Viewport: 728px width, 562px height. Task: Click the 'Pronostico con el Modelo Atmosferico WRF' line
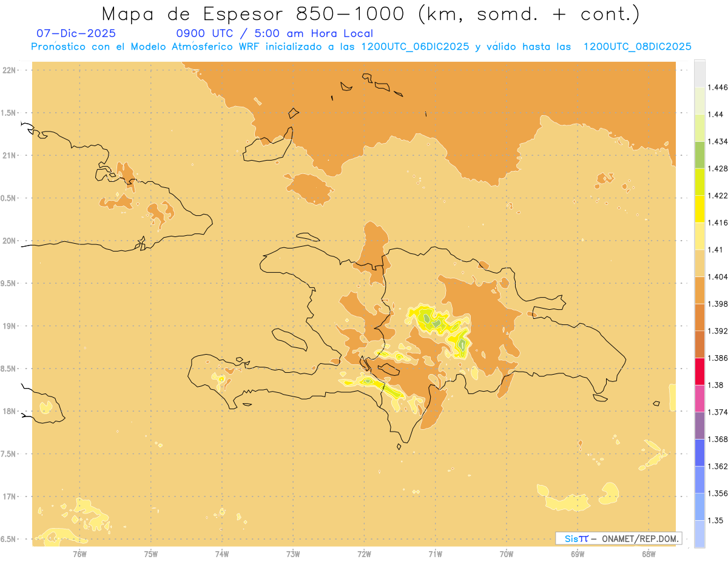(x=361, y=47)
